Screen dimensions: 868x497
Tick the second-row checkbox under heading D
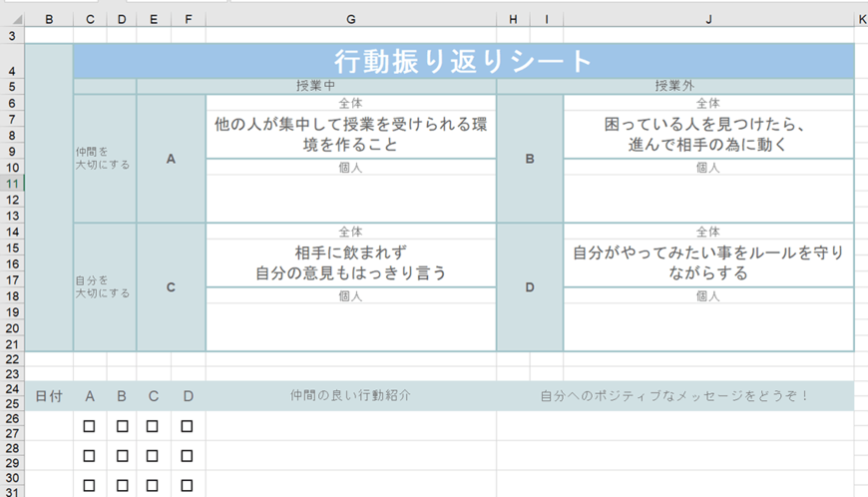pos(187,456)
